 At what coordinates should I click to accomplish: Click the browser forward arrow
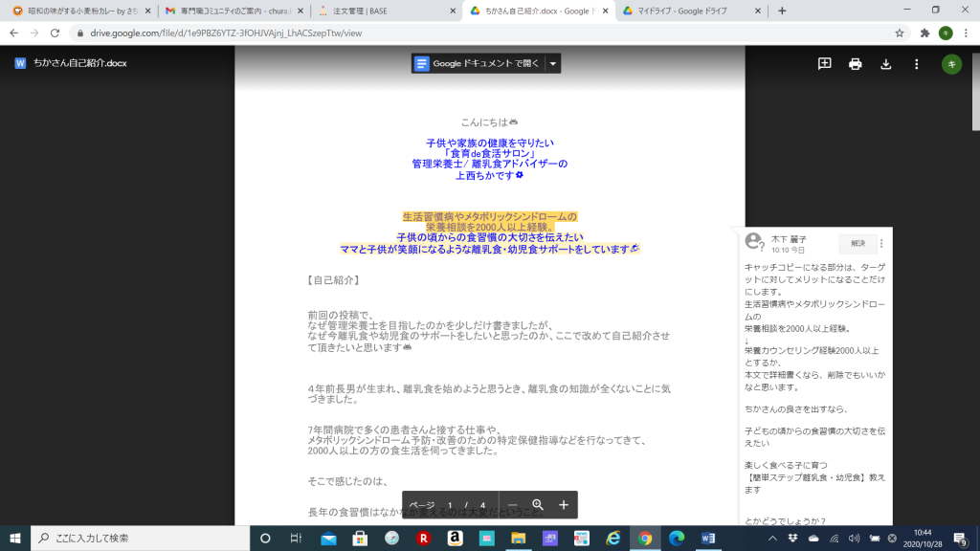click(34, 33)
